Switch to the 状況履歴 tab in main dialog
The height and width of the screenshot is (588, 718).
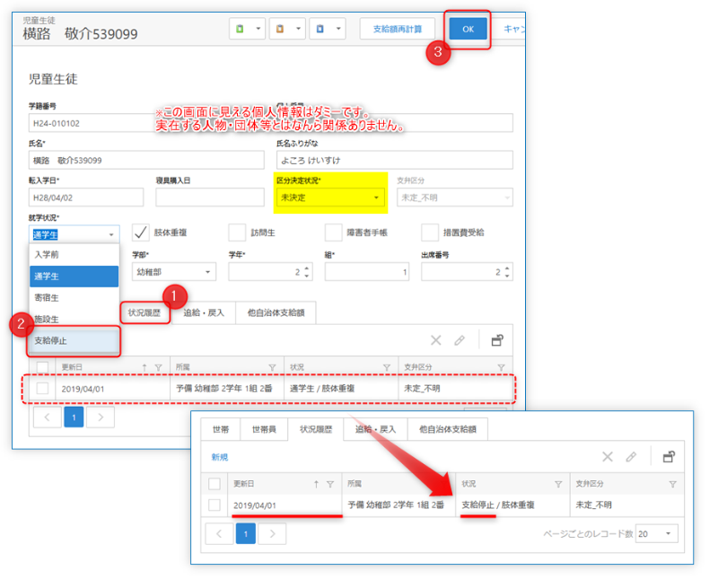pos(144,312)
